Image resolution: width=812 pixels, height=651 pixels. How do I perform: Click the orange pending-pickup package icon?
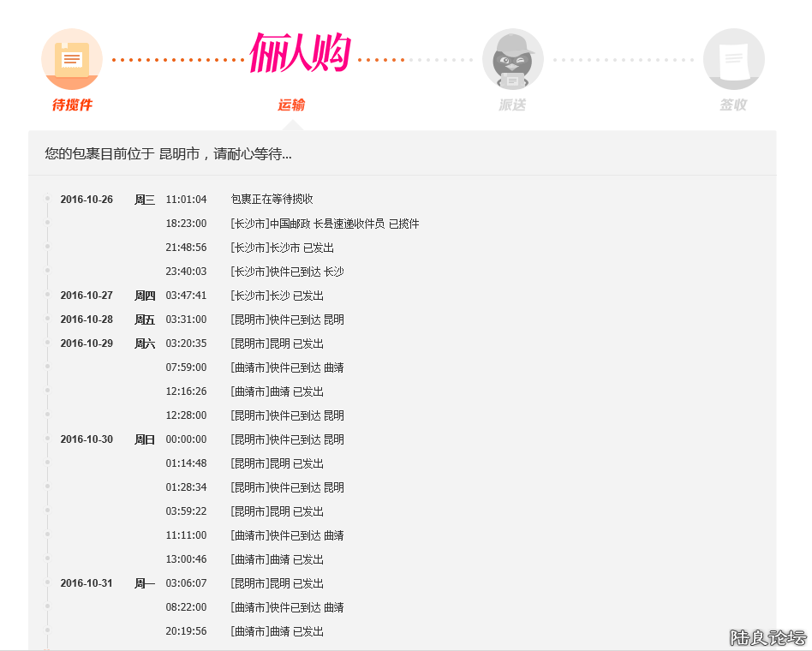click(x=72, y=59)
